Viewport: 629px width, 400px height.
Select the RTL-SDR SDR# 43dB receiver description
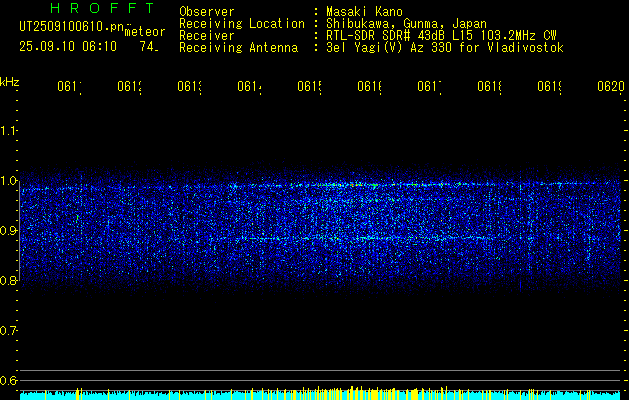click(x=441, y=36)
